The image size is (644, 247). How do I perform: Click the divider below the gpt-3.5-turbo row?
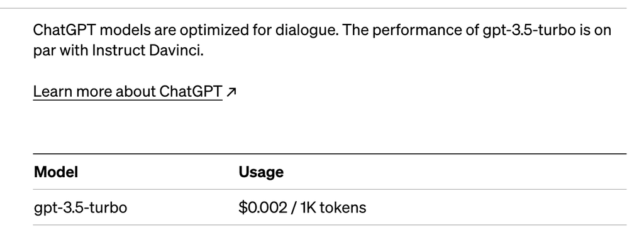tap(330, 225)
